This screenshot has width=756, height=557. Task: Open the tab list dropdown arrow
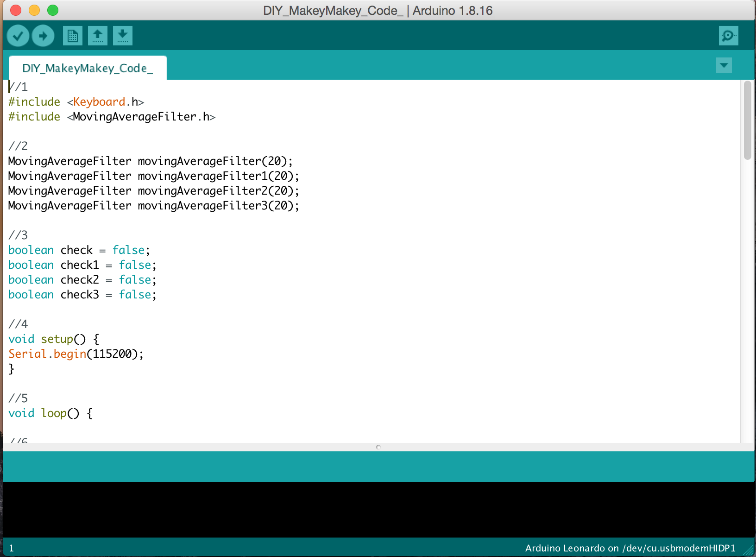tap(724, 65)
